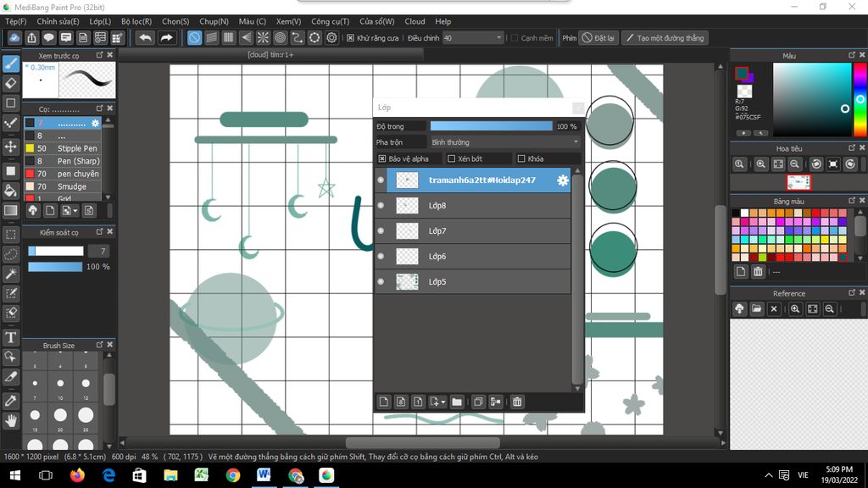Open reference image with folder icon
Viewport: 868px width, 488px height.
point(757,309)
